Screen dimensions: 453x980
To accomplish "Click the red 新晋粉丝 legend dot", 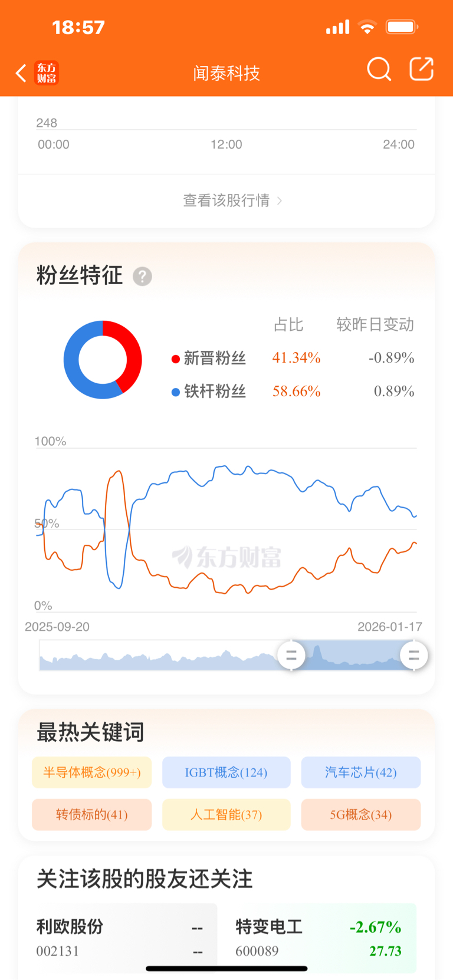I will 175,359.
